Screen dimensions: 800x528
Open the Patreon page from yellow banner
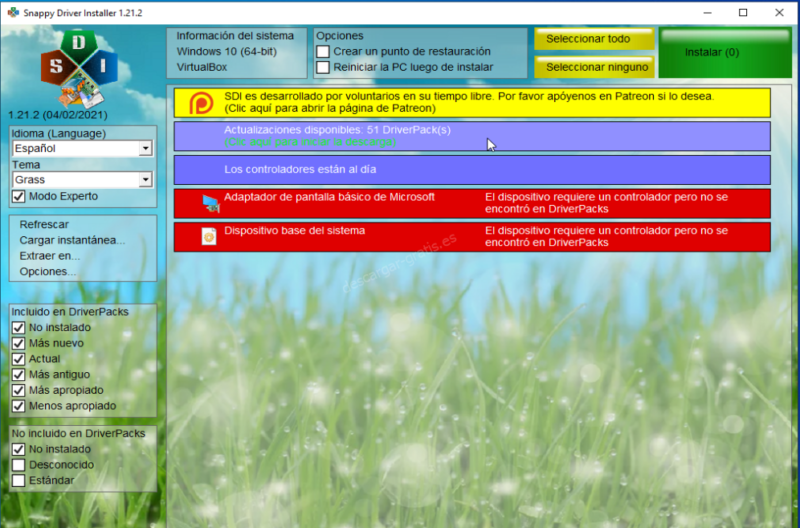coord(472,103)
